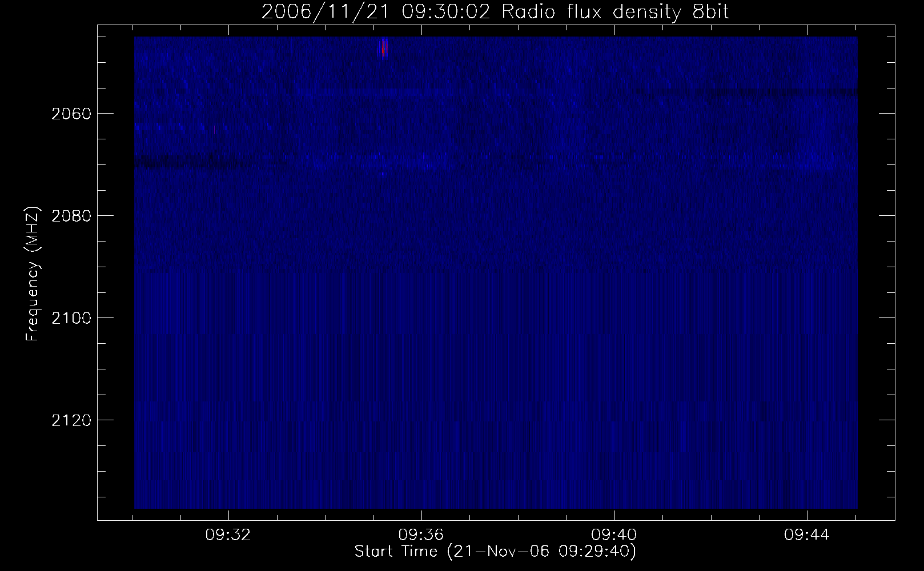Click the 2120 frequency tick label
This screenshot has height=571, width=924.
(71, 420)
